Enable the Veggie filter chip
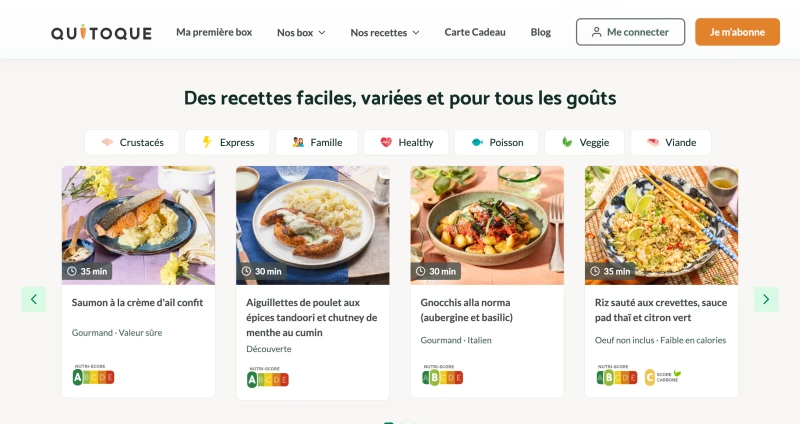800x424 pixels. 584,142
